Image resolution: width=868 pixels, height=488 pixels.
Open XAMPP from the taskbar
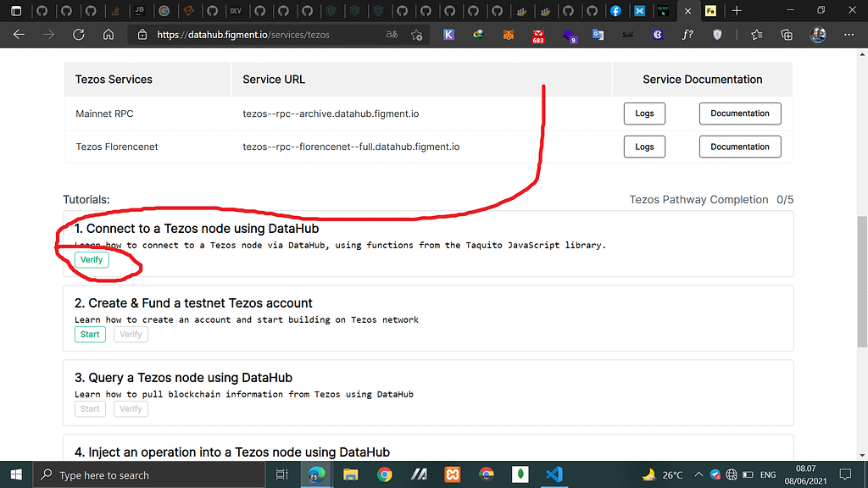pyautogui.click(x=453, y=474)
